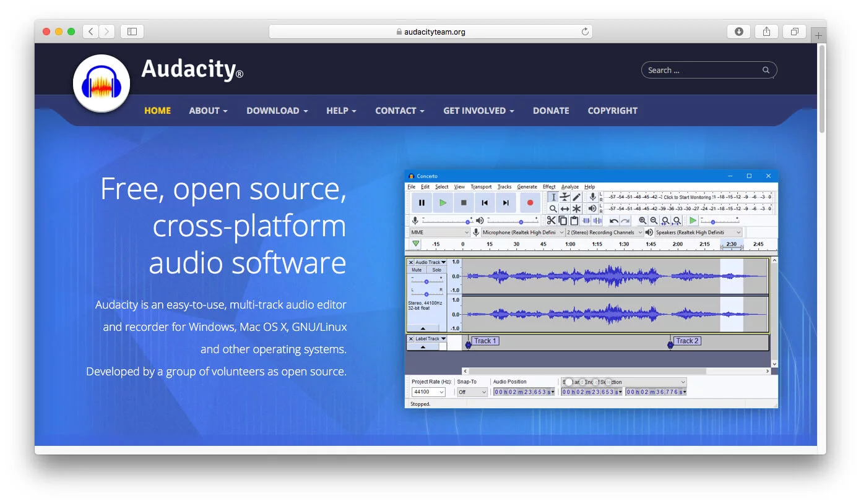Open the GET INVOLVED navigation item

(478, 111)
